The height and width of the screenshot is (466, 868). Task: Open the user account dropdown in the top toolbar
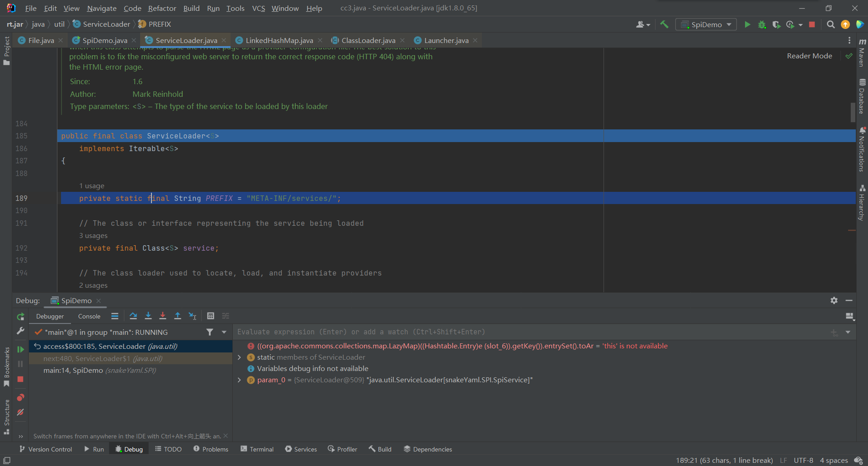coord(643,24)
